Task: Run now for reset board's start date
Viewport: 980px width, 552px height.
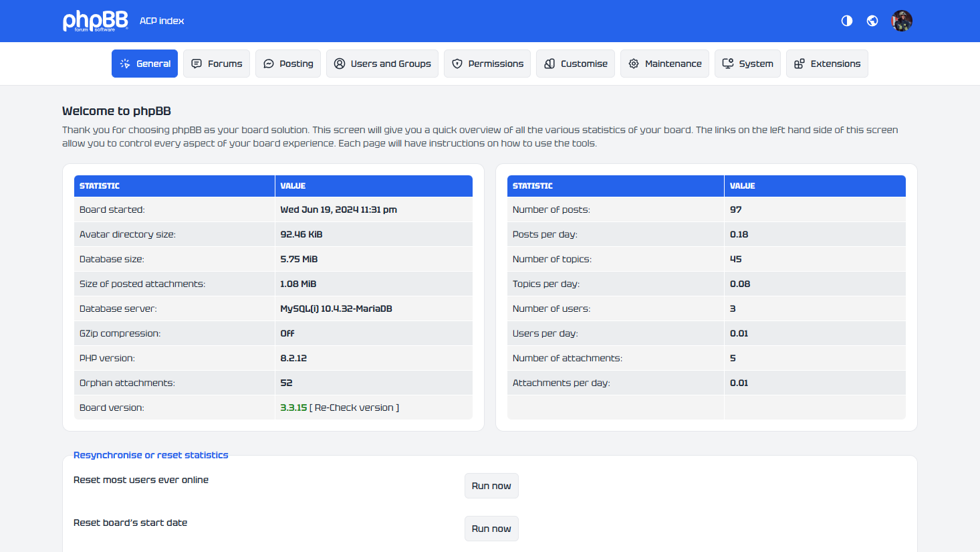Action: (491, 529)
